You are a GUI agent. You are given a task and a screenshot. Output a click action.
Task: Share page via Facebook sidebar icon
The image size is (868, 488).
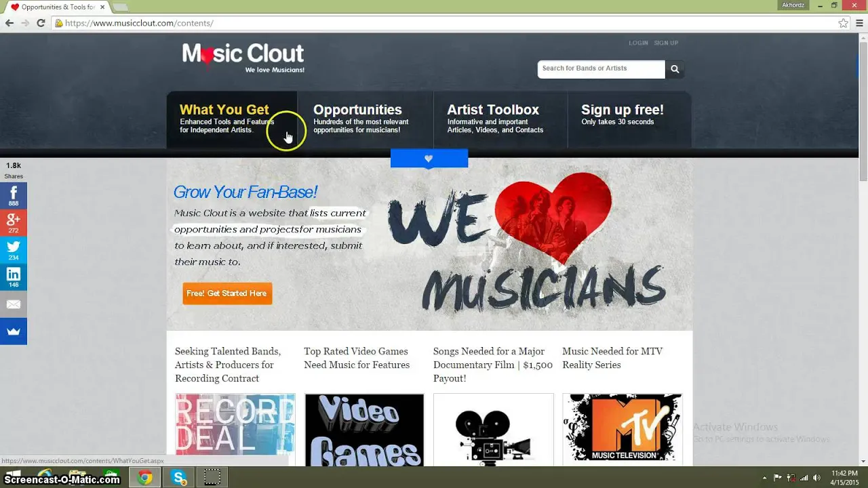(14, 195)
